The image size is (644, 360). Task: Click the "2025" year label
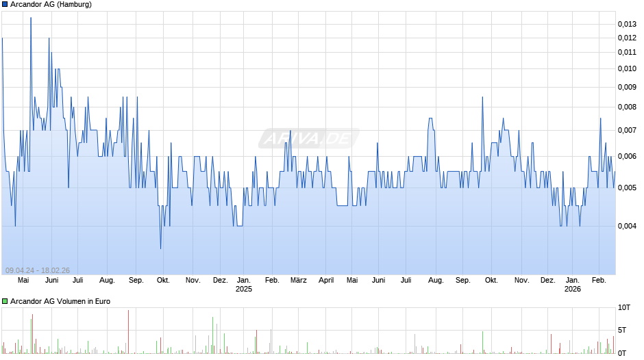[243, 289]
